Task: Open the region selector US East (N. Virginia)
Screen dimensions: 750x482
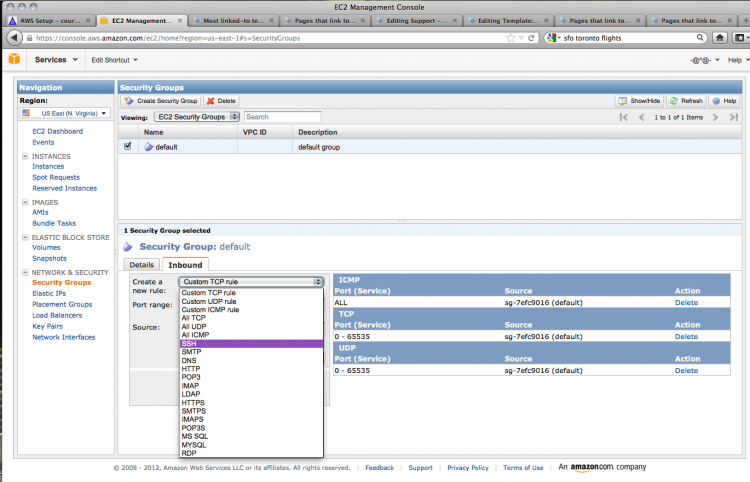Action: [65, 113]
